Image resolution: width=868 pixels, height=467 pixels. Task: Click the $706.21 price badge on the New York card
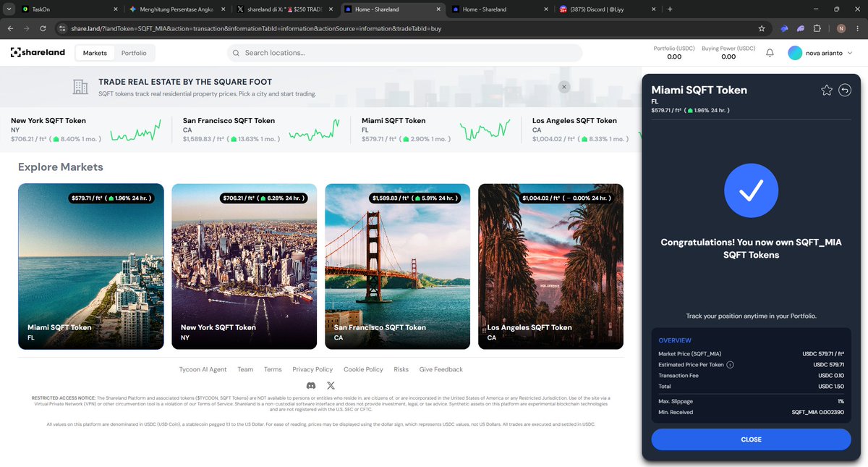coord(264,198)
